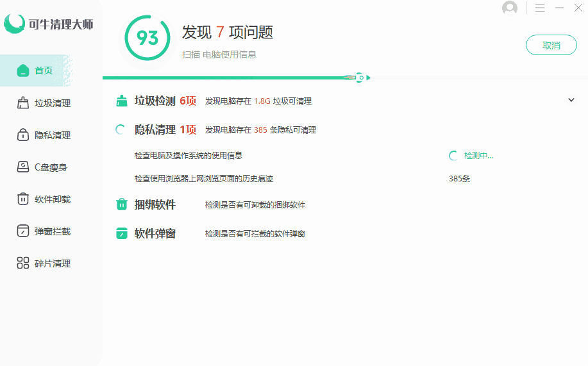This screenshot has height=366, width=588.
Task: Click the green 软件弹窗 window icon
Action: 121,233
